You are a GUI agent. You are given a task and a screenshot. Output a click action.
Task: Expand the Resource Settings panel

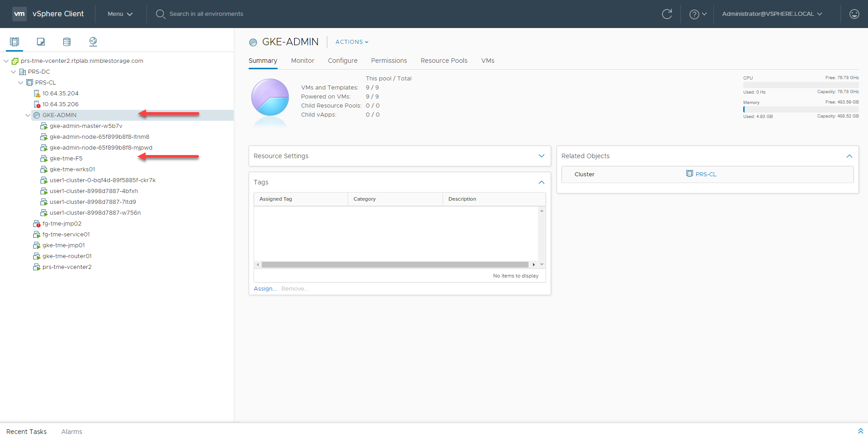tap(542, 156)
